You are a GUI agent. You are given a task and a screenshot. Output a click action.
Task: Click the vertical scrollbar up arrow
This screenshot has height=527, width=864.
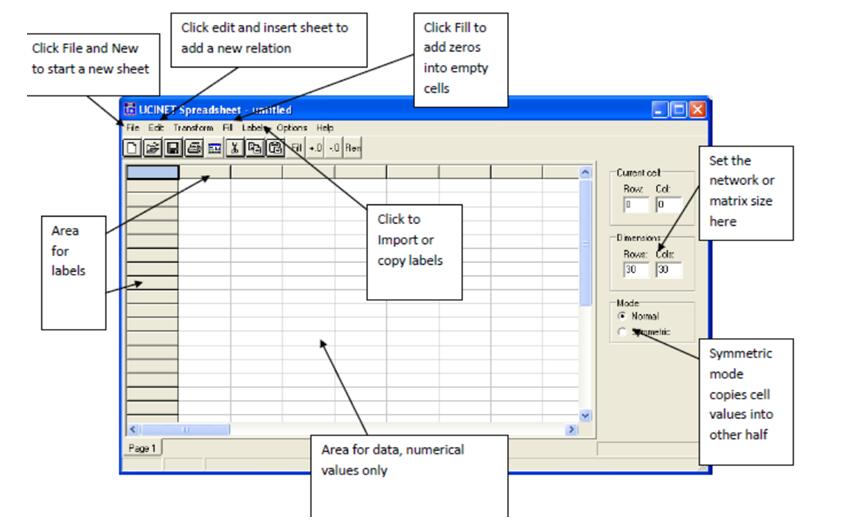click(585, 173)
